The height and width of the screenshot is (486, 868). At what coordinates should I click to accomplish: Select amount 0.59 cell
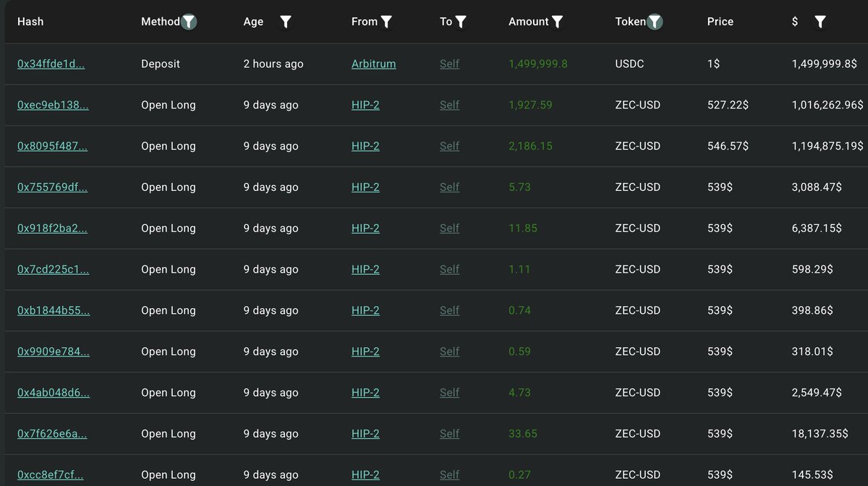point(519,352)
